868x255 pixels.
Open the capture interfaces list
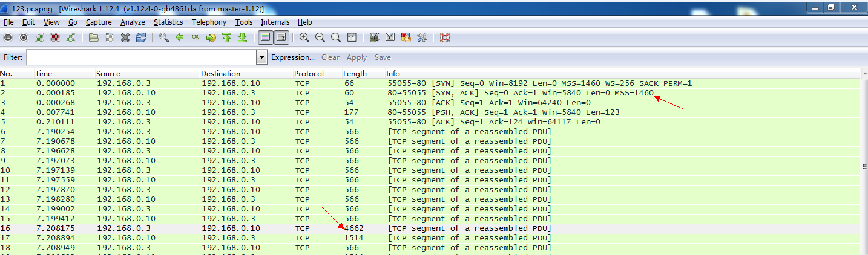click(x=8, y=37)
